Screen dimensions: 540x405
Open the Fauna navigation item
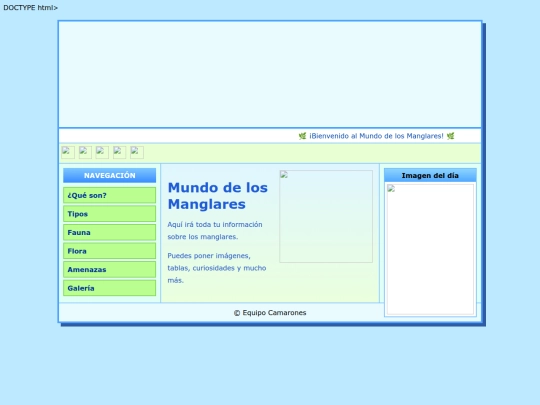(110, 232)
